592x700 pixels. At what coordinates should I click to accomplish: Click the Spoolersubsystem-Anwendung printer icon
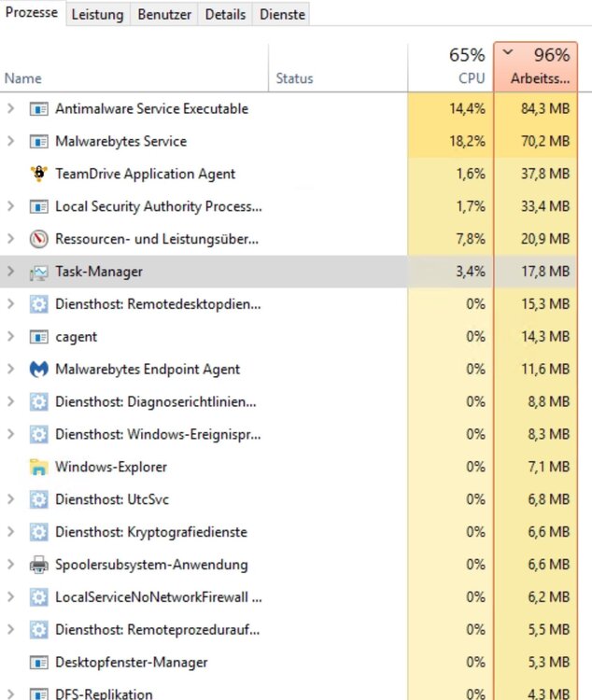point(38,565)
